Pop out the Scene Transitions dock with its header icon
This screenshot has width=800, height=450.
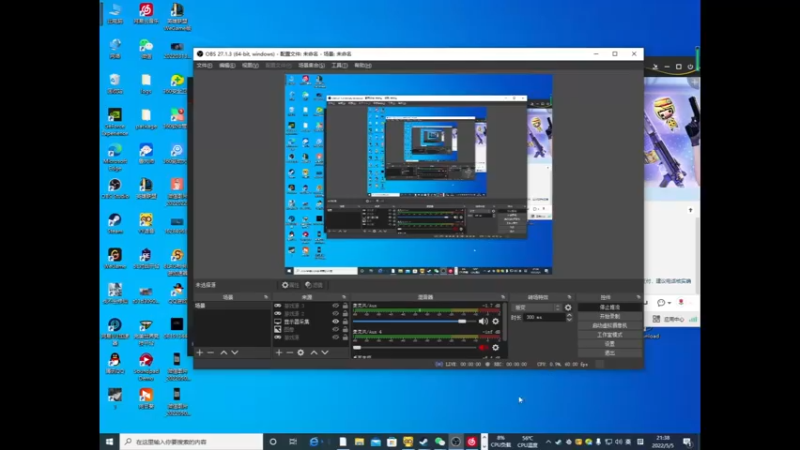coord(569,297)
